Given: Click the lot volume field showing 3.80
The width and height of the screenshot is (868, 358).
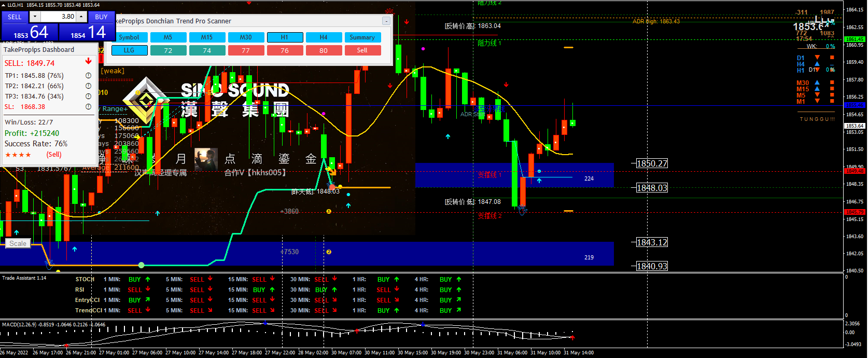Looking at the screenshot, I should pos(58,17).
